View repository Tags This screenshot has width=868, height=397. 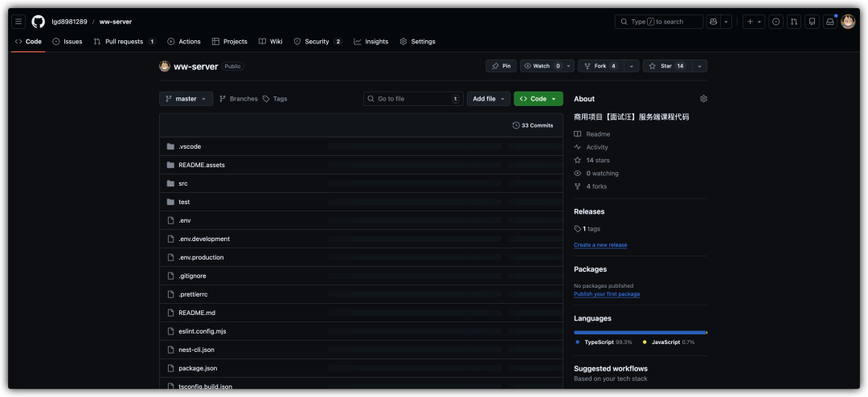click(x=275, y=99)
